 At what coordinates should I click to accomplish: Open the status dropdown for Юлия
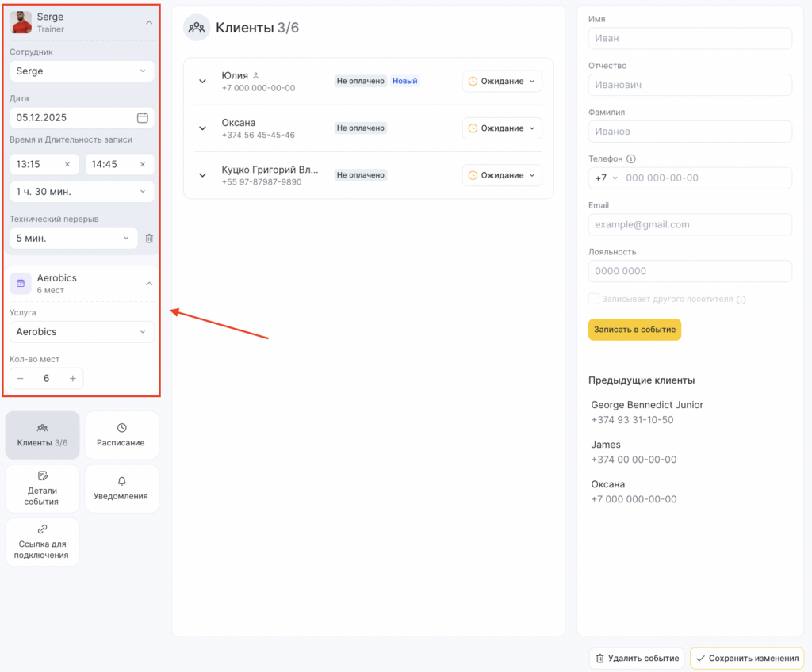pos(502,81)
